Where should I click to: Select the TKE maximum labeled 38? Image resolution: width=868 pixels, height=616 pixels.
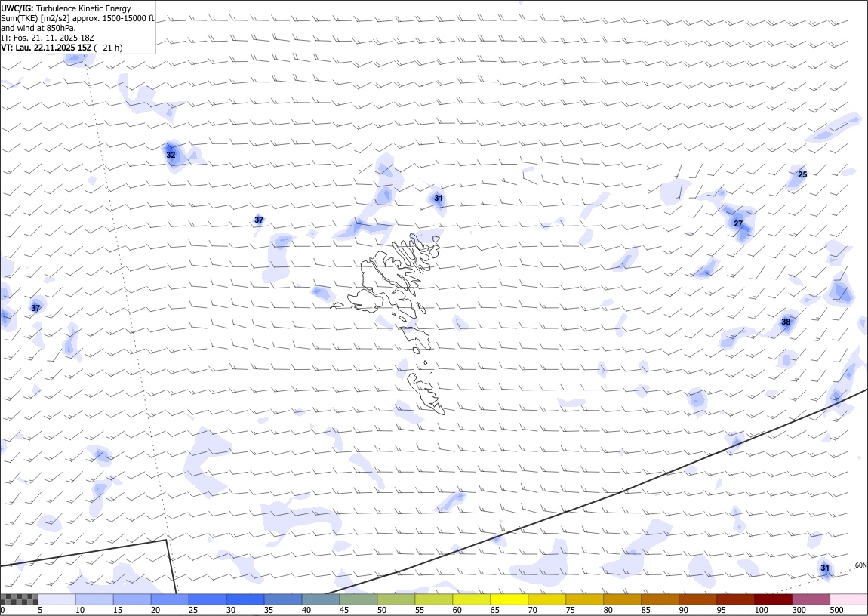click(786, 322)
